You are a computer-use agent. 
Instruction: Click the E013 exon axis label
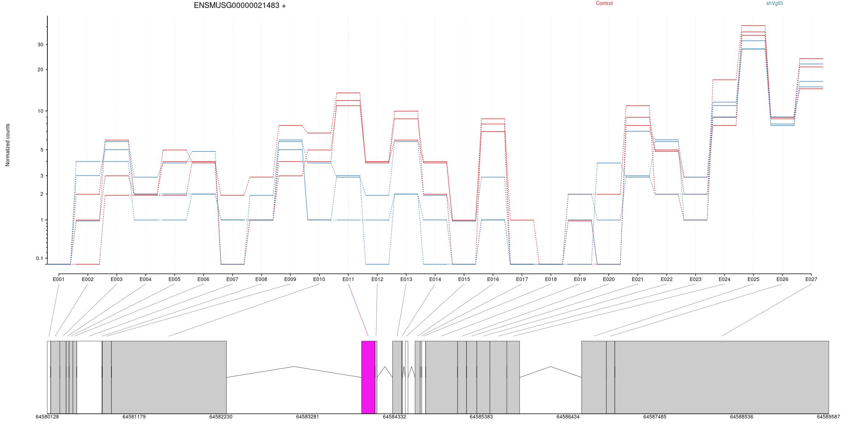(x=406, y=279)
